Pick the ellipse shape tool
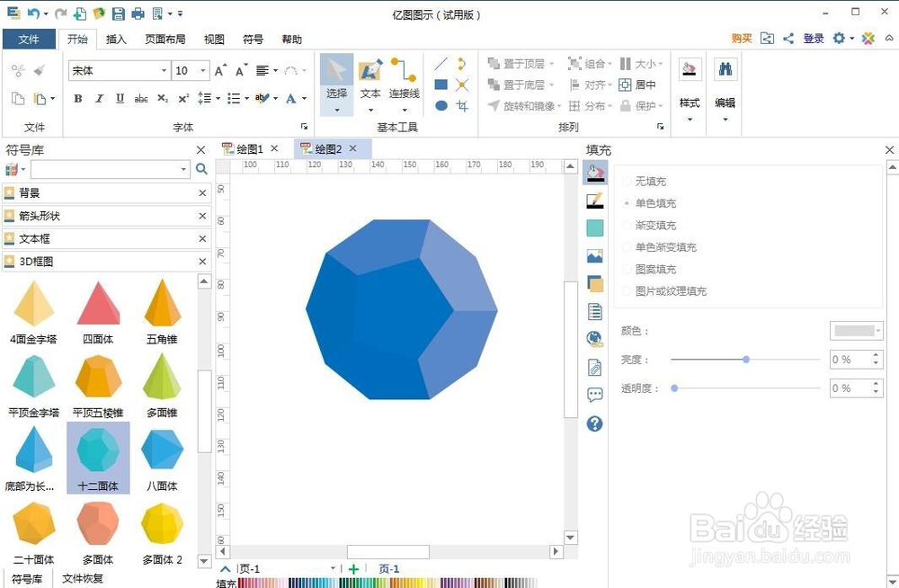This screenshot has height=588, width=899. [441, 105]
